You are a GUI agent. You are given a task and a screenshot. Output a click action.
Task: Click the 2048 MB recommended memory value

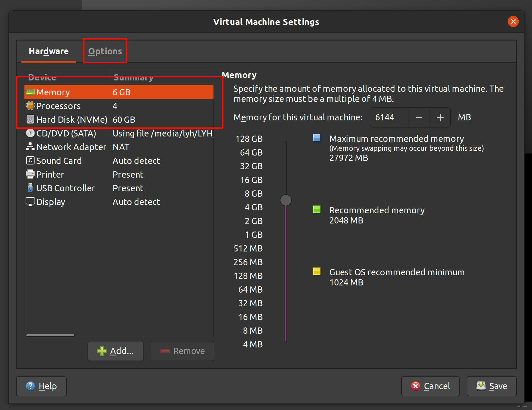tap(346, 220)
